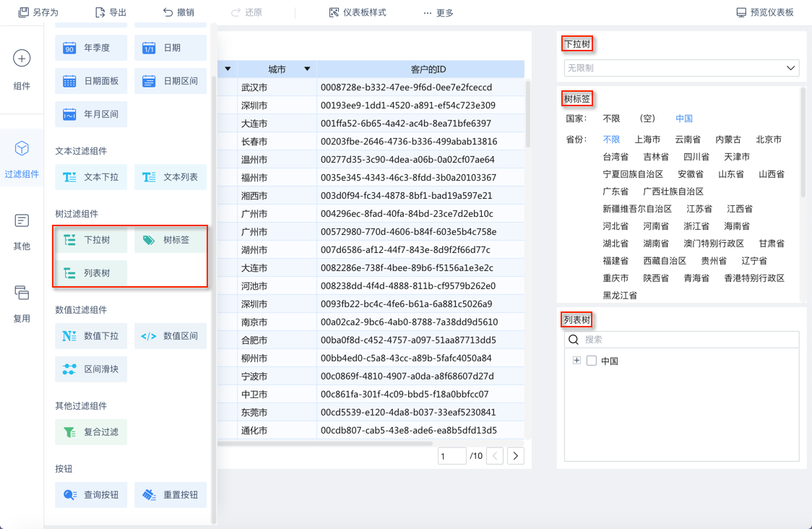Select the 树标签 tree label component
This screenshot has width=812, height=529.
click(x=170, y=240)
